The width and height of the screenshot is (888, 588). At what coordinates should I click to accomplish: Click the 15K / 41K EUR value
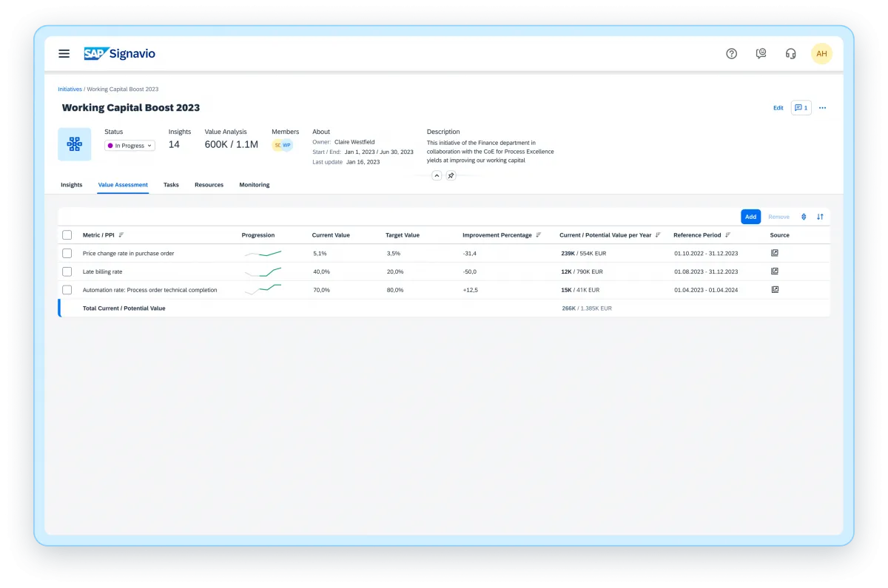[580, 290]
